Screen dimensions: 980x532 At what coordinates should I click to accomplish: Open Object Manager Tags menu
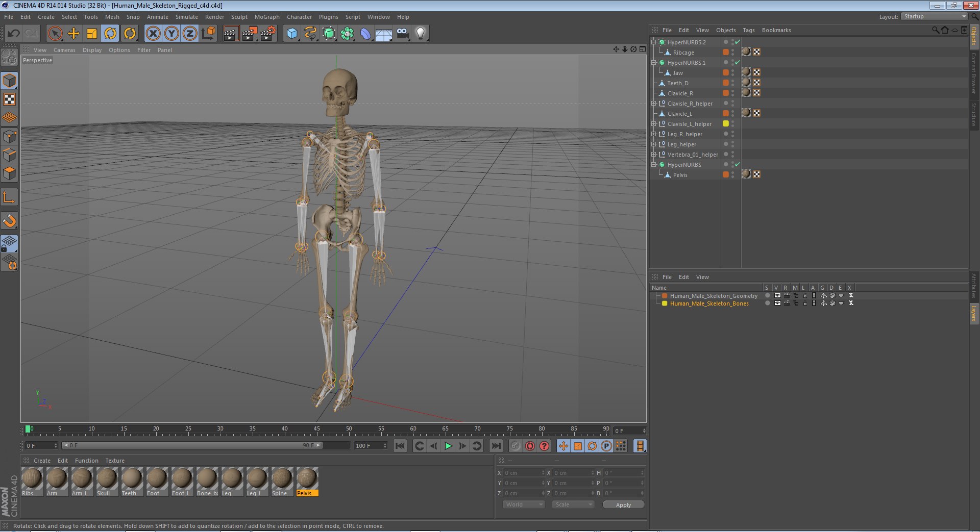(748, 30)
